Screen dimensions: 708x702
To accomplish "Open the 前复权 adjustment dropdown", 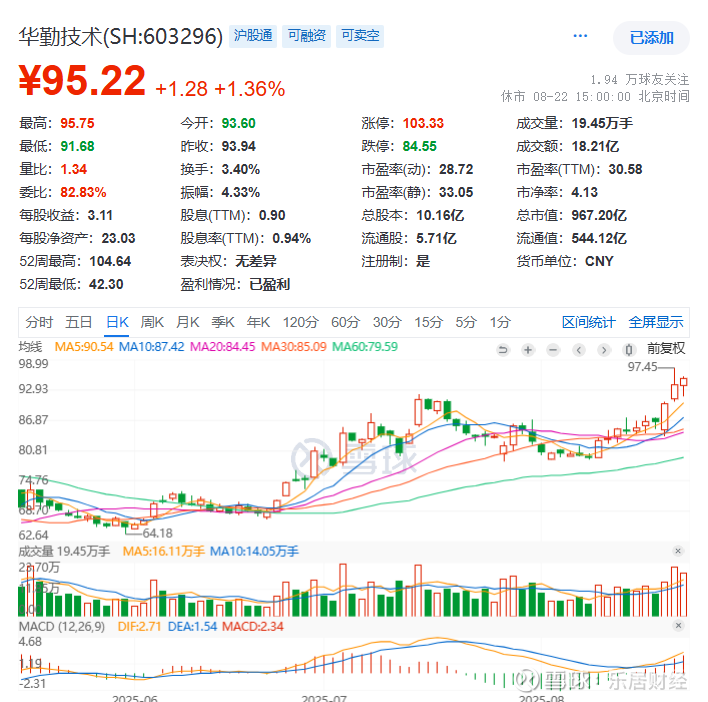I will 666,349.
